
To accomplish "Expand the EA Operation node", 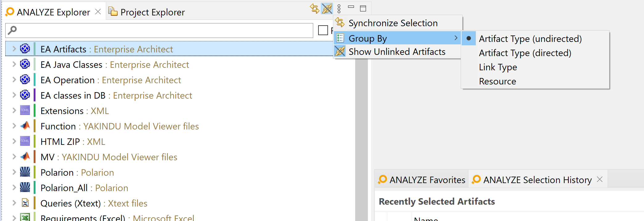I will 14,79.
